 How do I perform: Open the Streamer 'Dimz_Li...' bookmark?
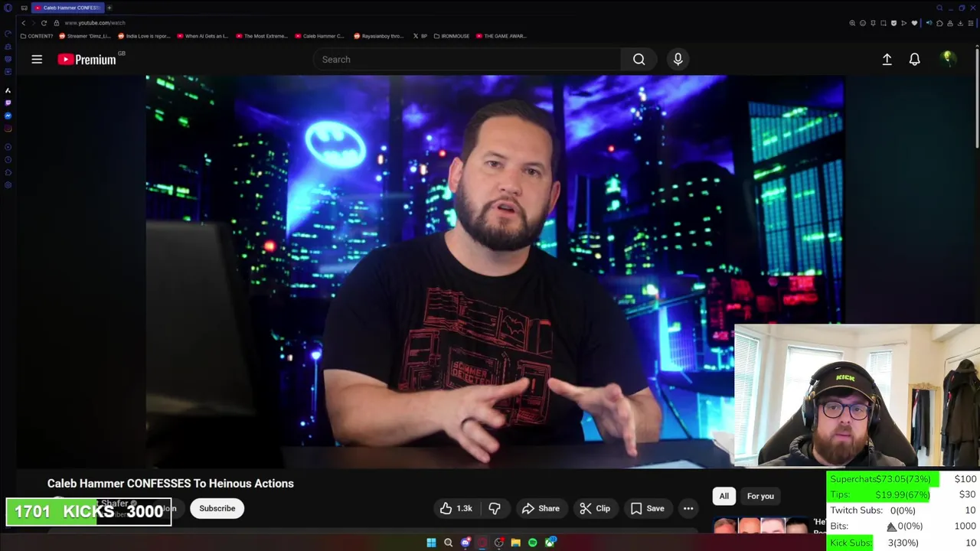tap(85, 36)
